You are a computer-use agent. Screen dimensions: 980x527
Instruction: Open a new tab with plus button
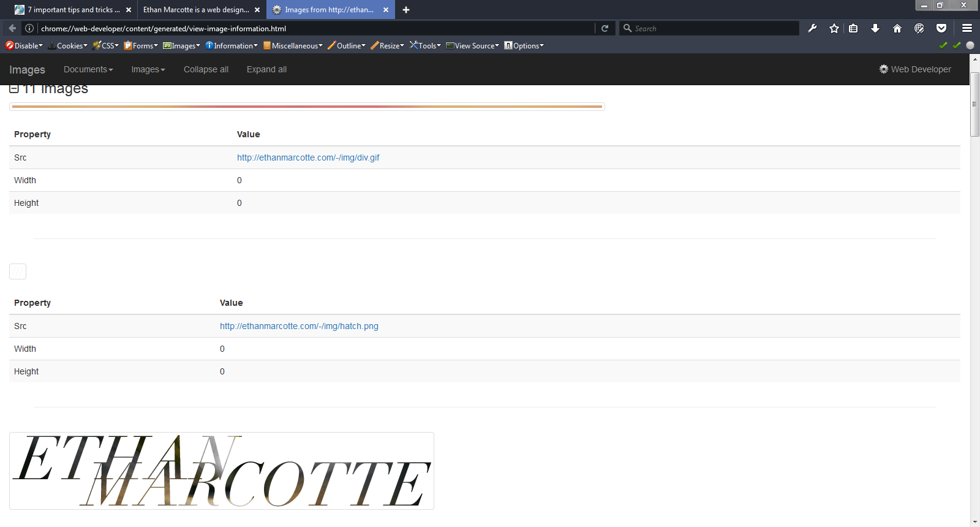406,10
